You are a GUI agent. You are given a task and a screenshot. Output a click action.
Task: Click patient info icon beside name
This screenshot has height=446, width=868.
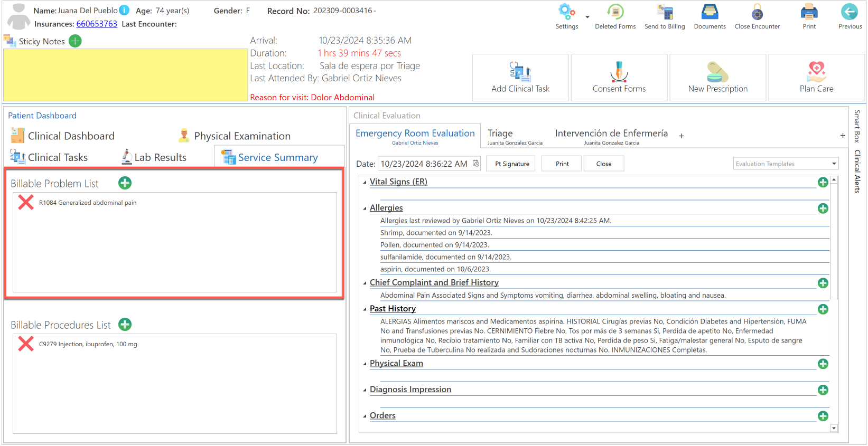[124, 10]
